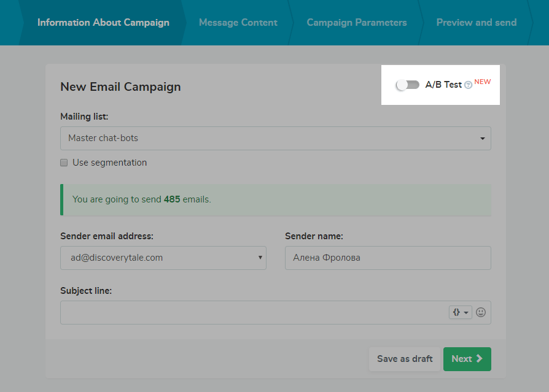
Task: Select Information About Campaign step
Action: 103,23
